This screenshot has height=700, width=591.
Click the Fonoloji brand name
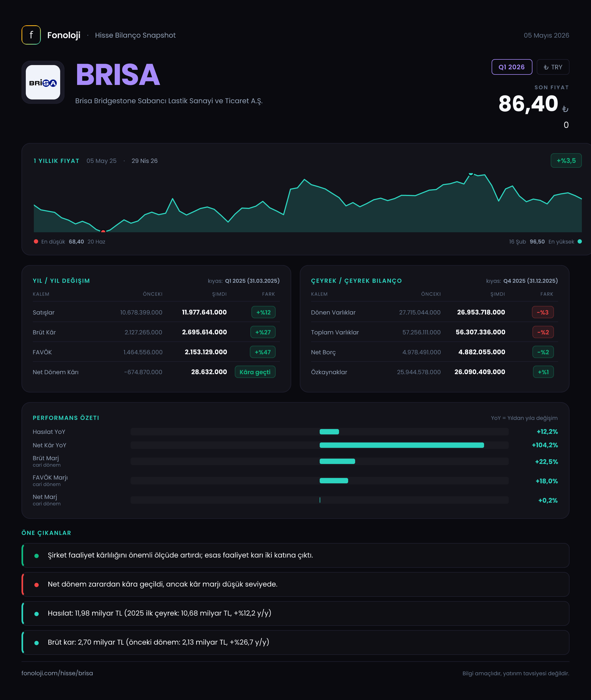click(64, 35)
